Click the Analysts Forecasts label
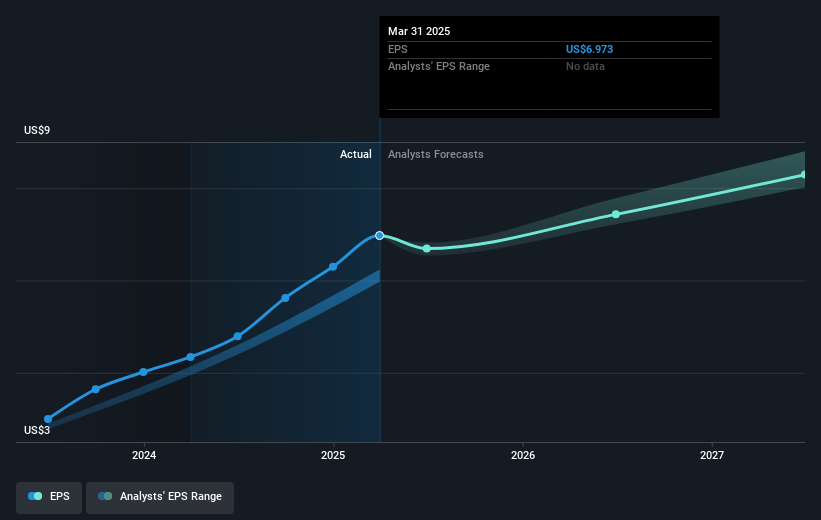This screenshot has height=520, width=821. click(436, 154)
